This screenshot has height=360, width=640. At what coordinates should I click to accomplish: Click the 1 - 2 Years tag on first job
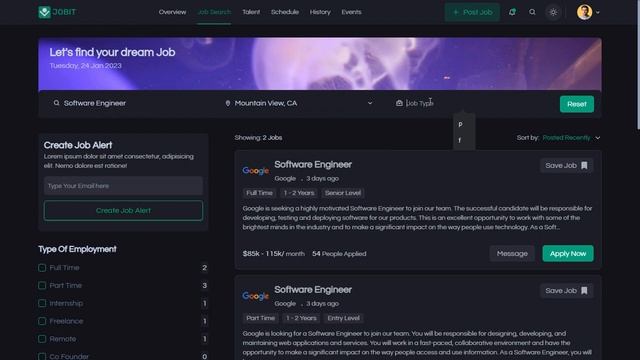tap(299, 193)
